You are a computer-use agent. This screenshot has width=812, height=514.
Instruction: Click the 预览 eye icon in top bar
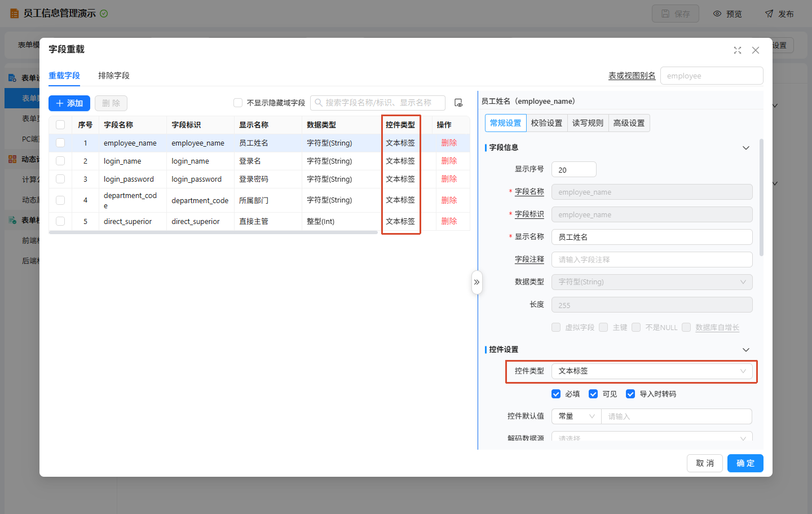tap(717, 14)
